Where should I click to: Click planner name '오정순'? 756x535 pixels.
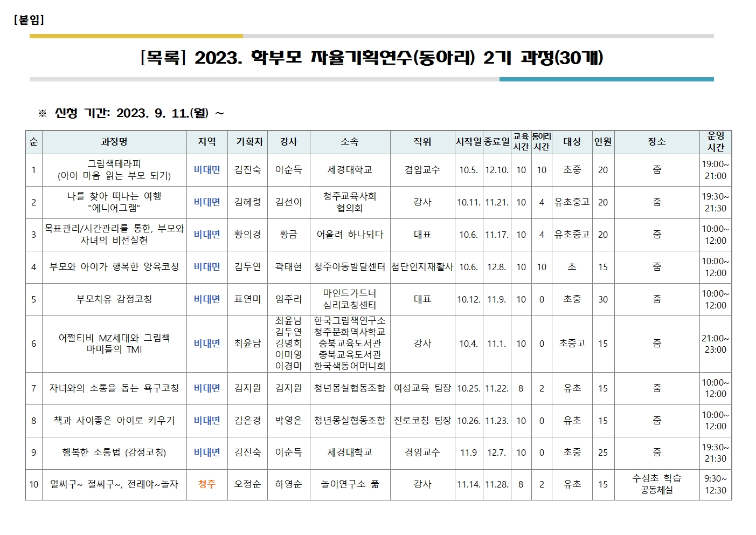tap(248, 484)
